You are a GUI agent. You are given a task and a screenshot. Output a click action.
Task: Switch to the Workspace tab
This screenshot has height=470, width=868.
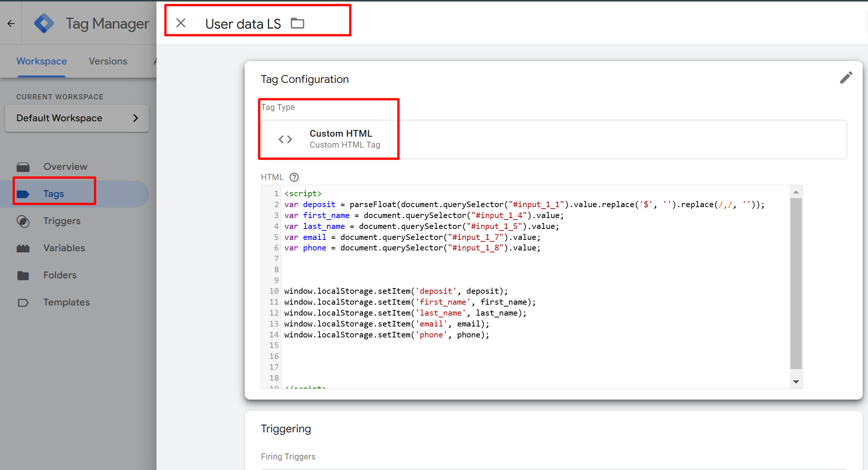(x=41, y=61)
